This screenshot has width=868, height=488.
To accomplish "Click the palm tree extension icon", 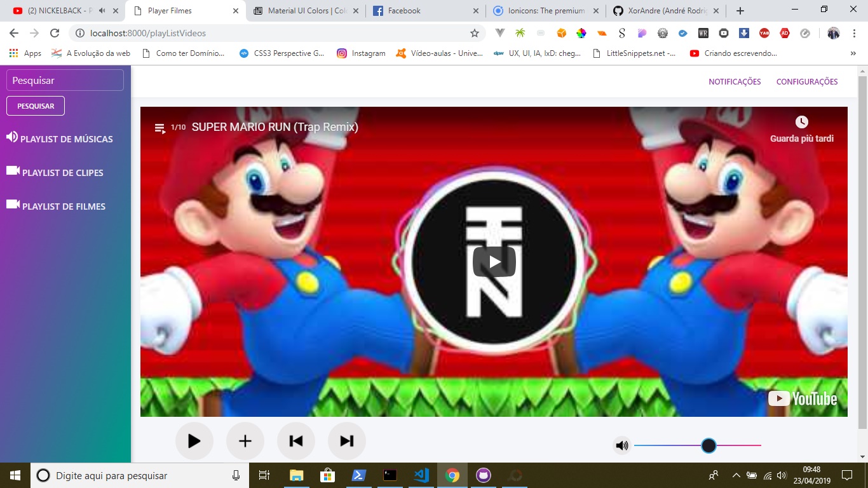I will click(x=520, y=33).
